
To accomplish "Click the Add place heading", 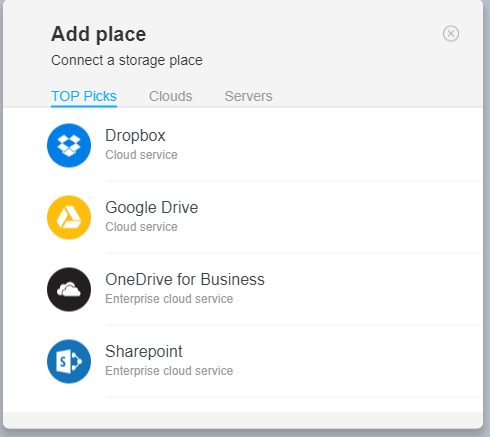I will tap(98, 34).
